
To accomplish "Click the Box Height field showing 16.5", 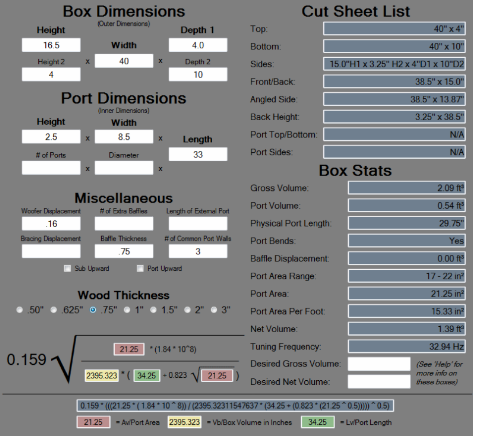I will [51, 45].
